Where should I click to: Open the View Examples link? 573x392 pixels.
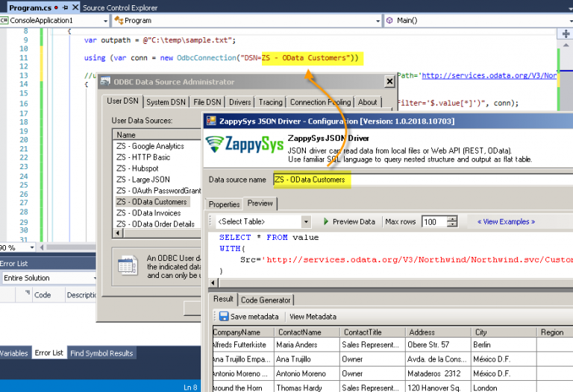pos(506,221)
